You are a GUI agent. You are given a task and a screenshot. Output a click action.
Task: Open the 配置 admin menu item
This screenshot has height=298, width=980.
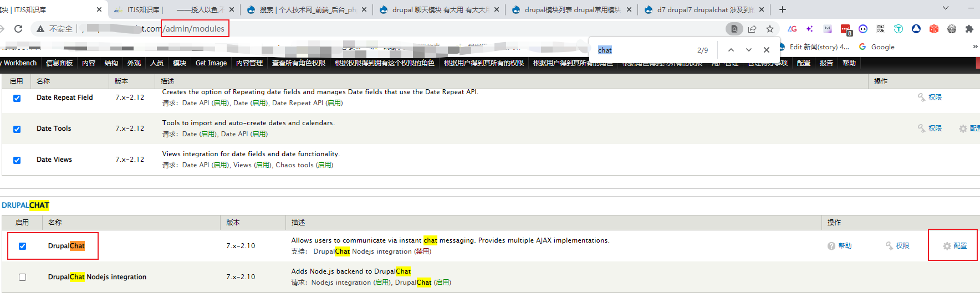804,63
